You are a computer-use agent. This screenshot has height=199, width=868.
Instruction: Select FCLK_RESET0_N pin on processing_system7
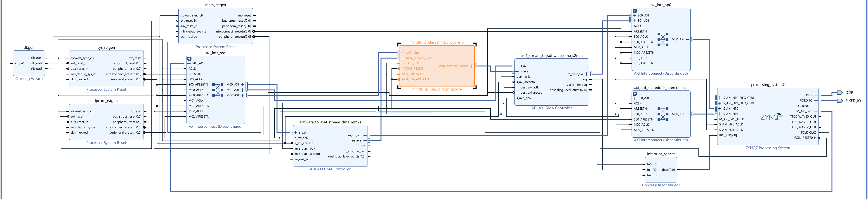(x=805, y=138)
